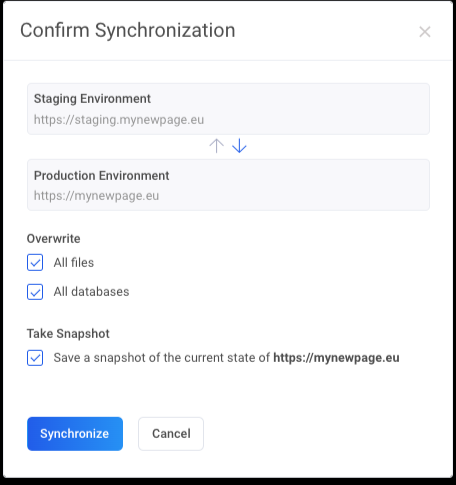The height and width of the screenshot is (485, 456).
Task: Click the up arrow sync direction icon
Action: coord(217,146)
